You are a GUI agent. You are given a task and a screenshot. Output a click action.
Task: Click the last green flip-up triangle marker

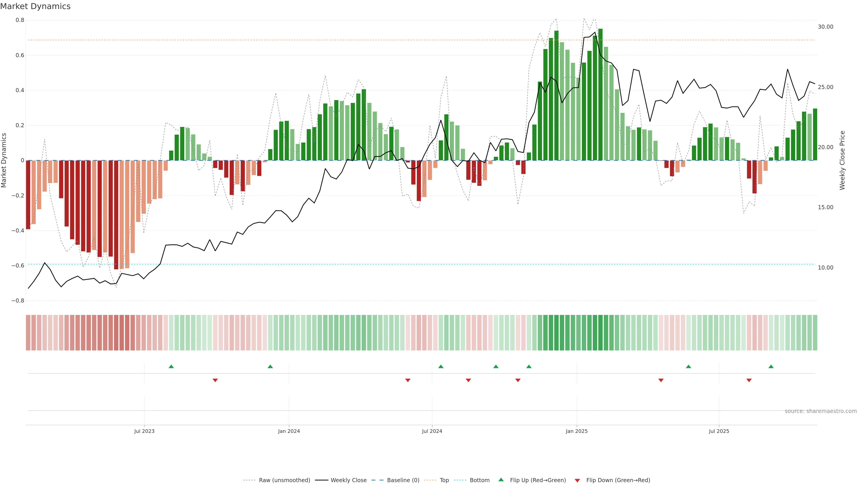click(771, 366)
